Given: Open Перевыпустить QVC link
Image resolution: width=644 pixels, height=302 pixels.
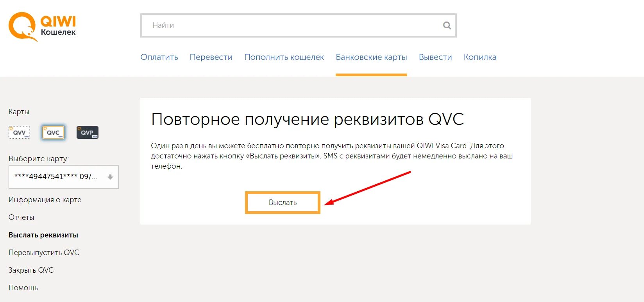Looking at the screenshot, I should click(x=44, y=252).
